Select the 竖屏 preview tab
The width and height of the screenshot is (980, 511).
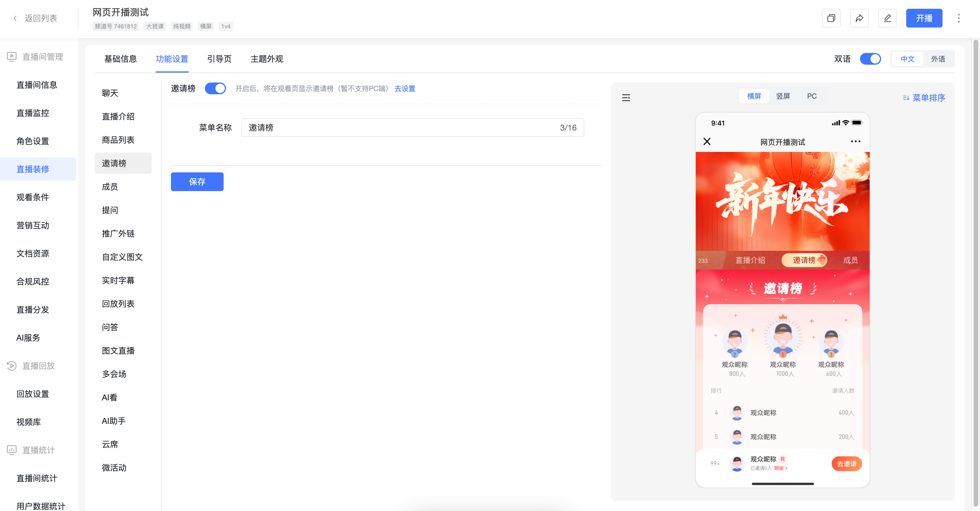(x=783, y=96)
